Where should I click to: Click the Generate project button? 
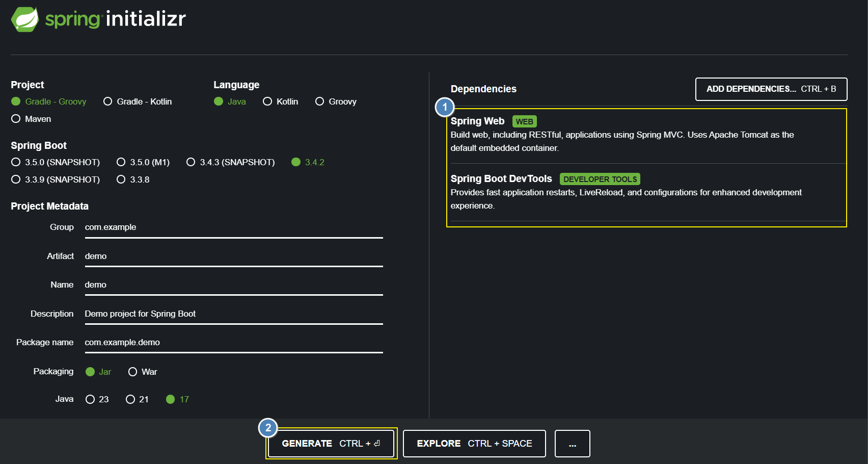[x=331, y=444]
